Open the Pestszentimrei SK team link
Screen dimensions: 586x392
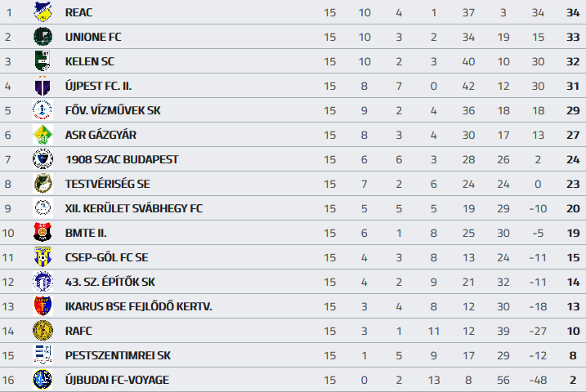(x=118, y=355)
